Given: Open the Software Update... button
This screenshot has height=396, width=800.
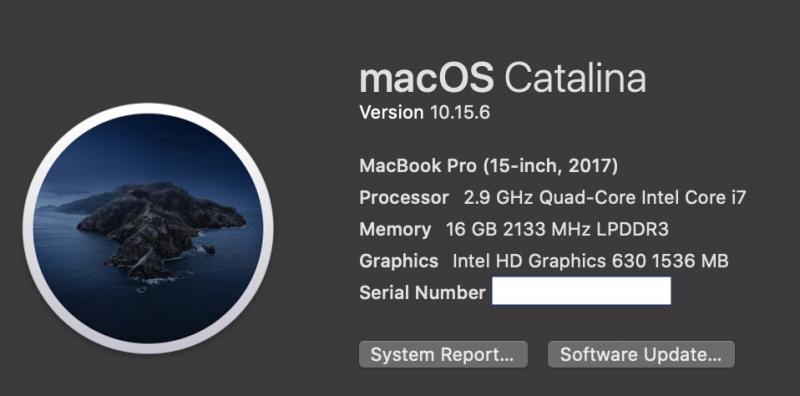Looking at the screenshot, I should pyautogui.click(x=641, y=354).
